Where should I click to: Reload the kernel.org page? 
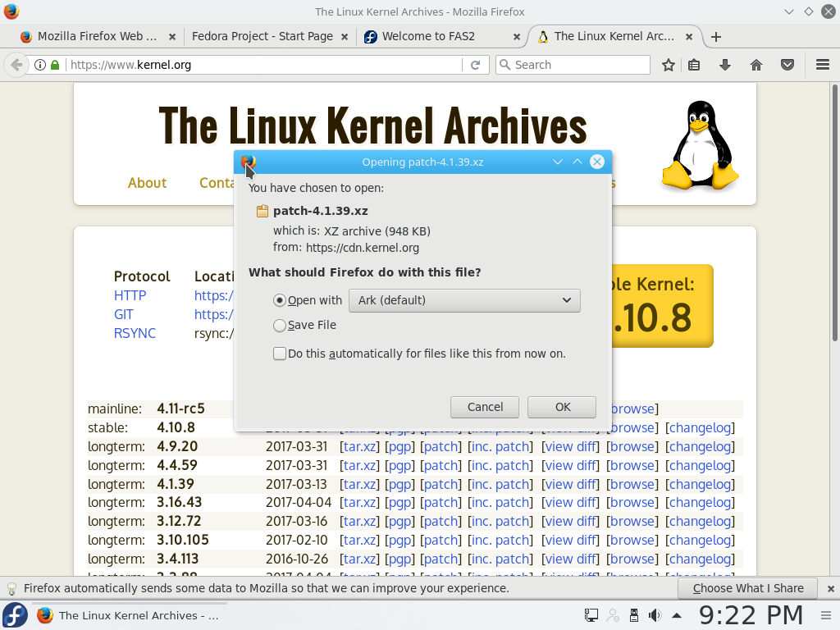475,65
